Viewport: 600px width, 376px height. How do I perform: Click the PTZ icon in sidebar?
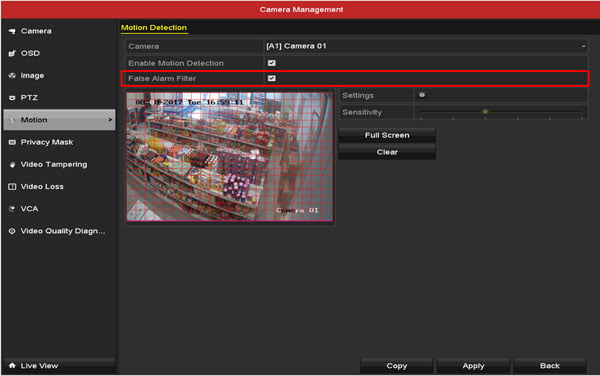[12, 98]
